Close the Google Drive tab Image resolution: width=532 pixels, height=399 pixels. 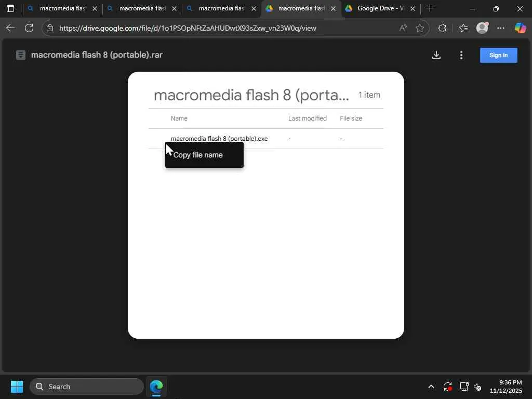pos(413,8)
